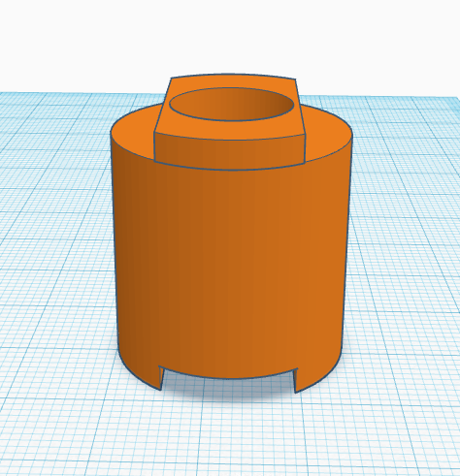Click inside the circular hole on top
Viewport: 460px width, 476px height.
tap(232, 104)
